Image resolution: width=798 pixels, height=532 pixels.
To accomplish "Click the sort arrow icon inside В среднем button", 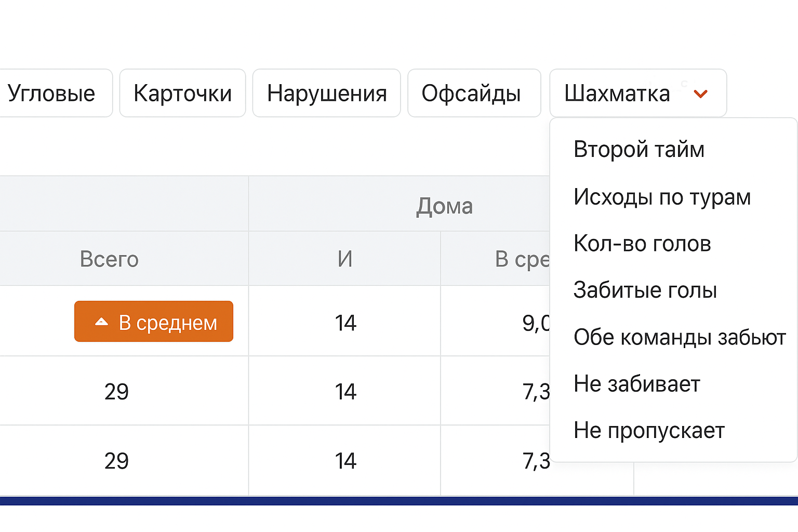I will point(102,322).
